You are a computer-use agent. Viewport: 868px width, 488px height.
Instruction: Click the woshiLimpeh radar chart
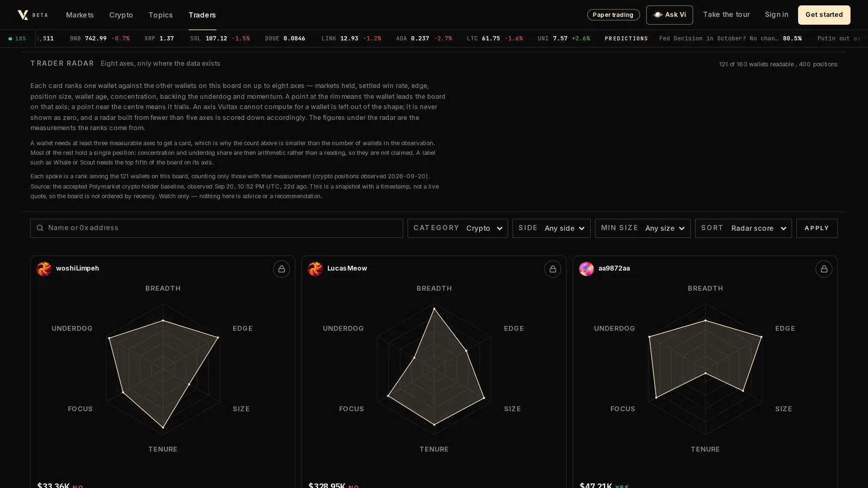coord(163,369)
